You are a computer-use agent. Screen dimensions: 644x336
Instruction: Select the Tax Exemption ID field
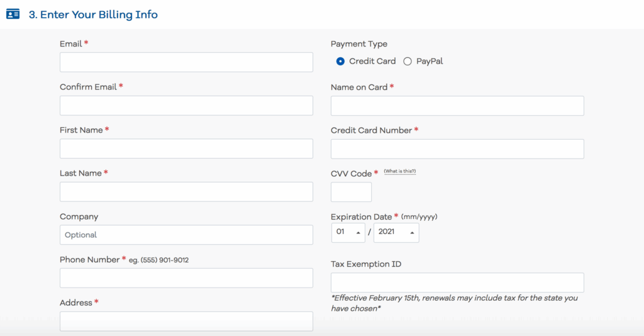457,283
